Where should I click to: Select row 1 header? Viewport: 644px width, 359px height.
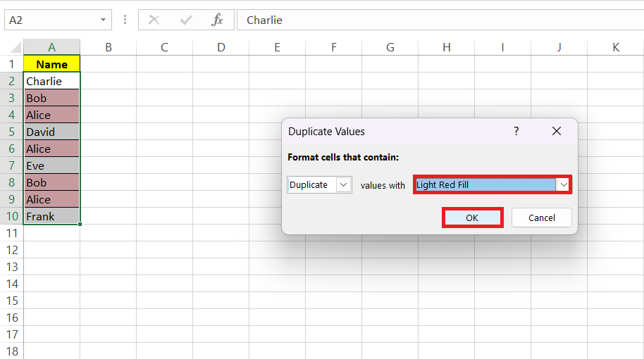click(x=11, y=64)
